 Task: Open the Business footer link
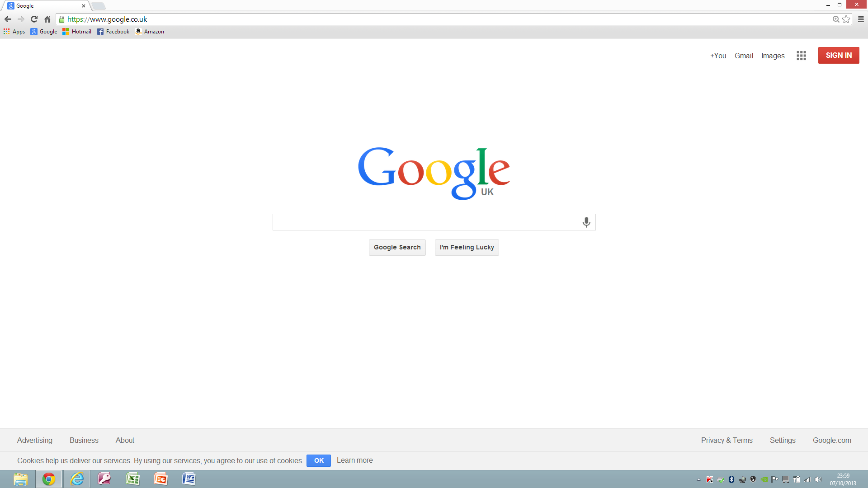[84, 440]
